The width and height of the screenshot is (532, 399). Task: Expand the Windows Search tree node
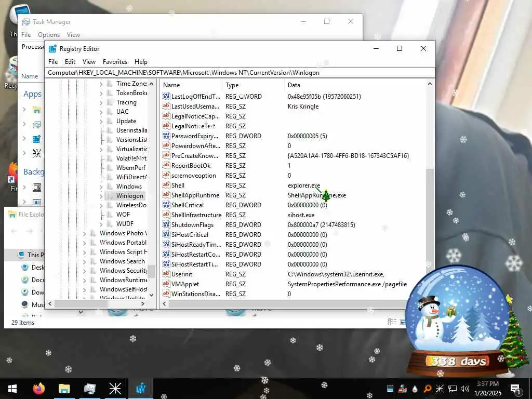pyautogui.click(x=85, y=261)
